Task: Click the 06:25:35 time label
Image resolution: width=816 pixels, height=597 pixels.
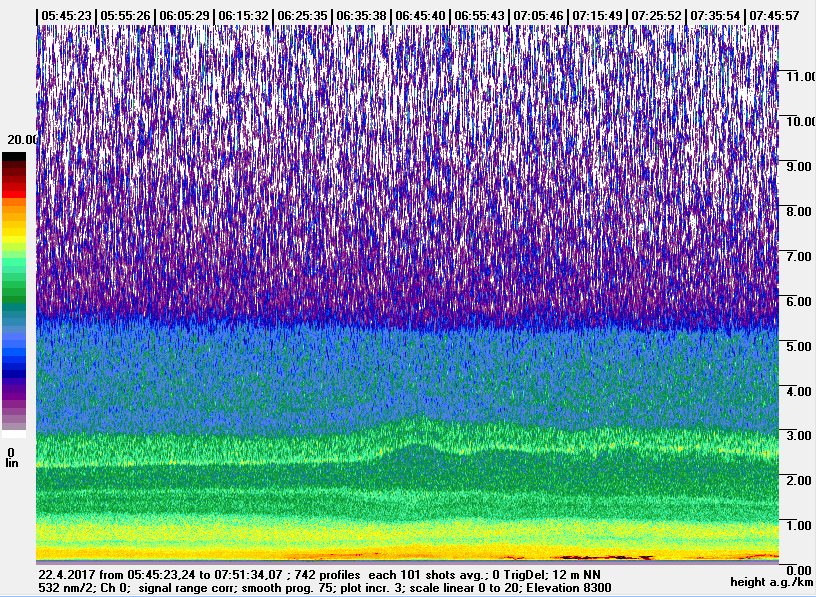Action: [x=302, y=16]
